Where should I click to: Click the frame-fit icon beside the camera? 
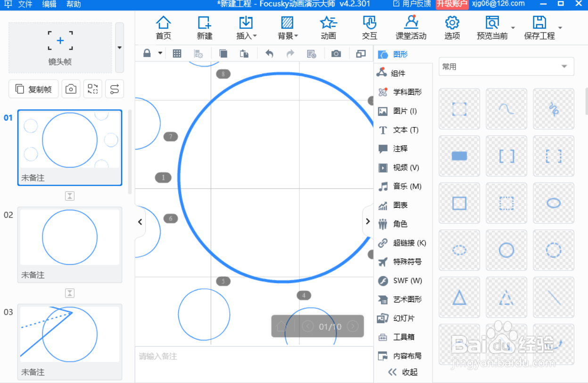(x=93, y=89)
